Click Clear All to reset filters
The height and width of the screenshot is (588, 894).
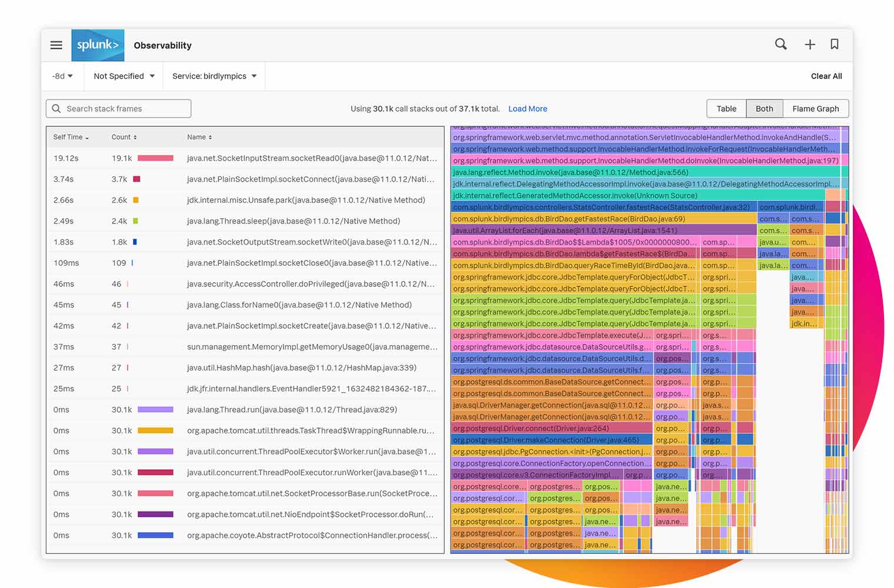[826, 76]
